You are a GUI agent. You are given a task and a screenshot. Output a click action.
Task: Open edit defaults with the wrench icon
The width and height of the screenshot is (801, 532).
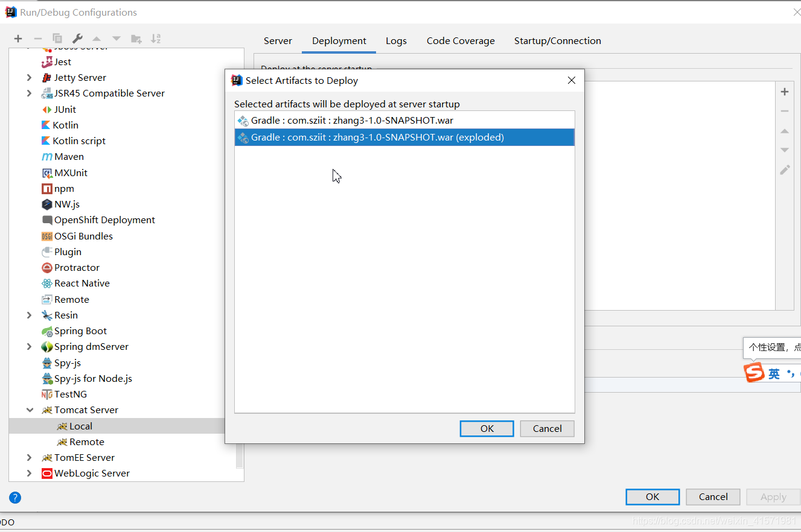(77, 39)
